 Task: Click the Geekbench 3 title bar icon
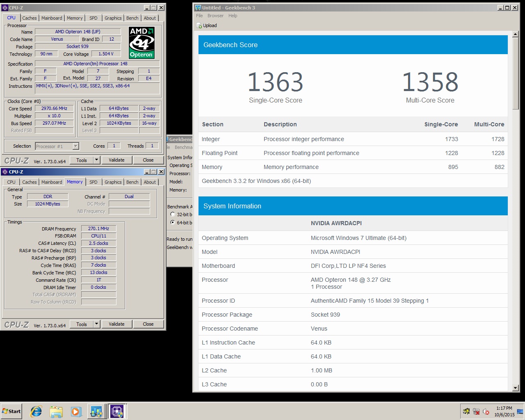click(198, 7)
